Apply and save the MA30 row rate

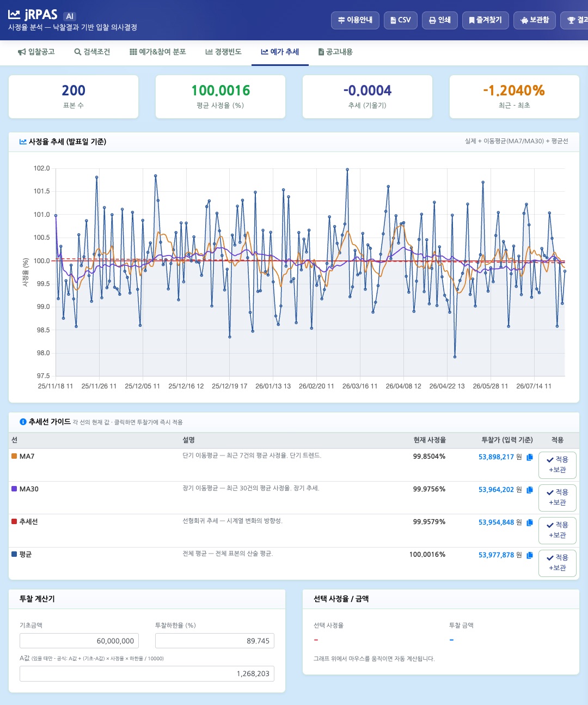558,497
